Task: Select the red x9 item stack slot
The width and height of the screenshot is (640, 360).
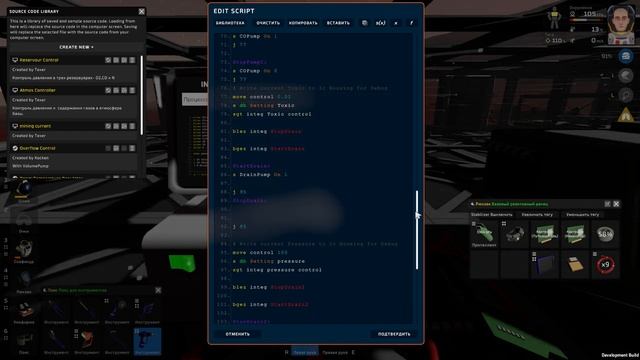Action: tap(605, 264)
